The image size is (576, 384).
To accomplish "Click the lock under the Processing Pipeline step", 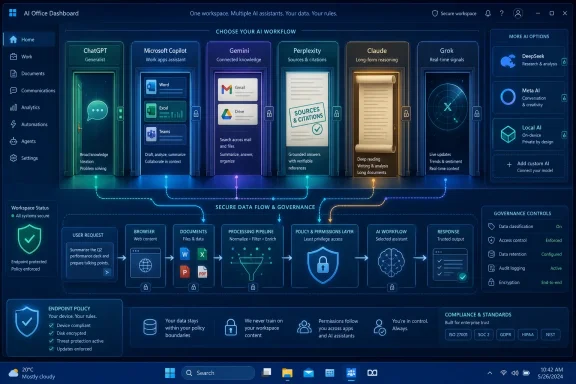I will coord(252,287).
